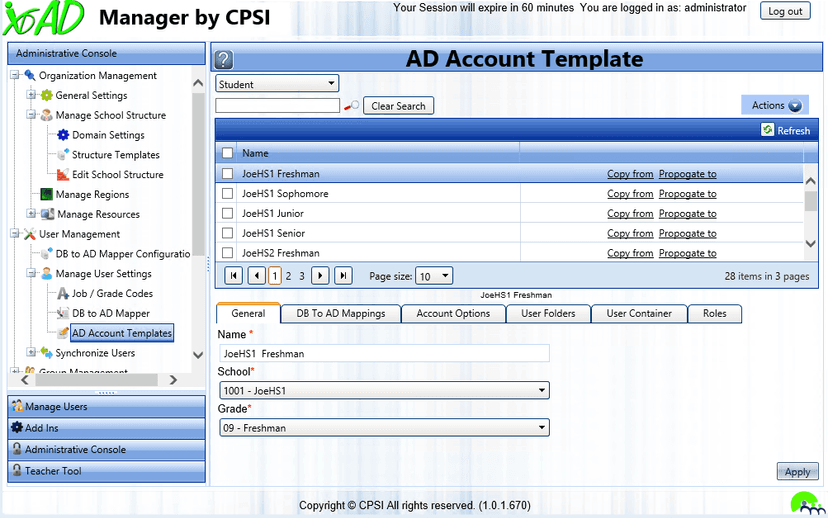Collapse the Manage School Structure node
828x518 pixels.
32,115
